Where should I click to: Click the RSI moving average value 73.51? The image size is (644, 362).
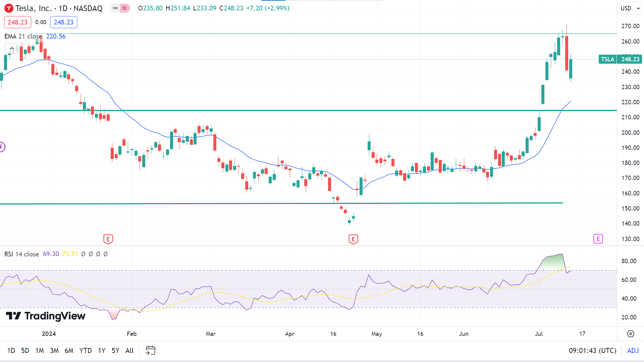pos(70,254)
